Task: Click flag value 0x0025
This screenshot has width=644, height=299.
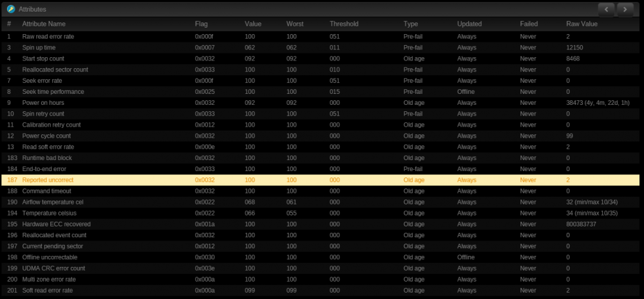Action: (x=205, y=92)
